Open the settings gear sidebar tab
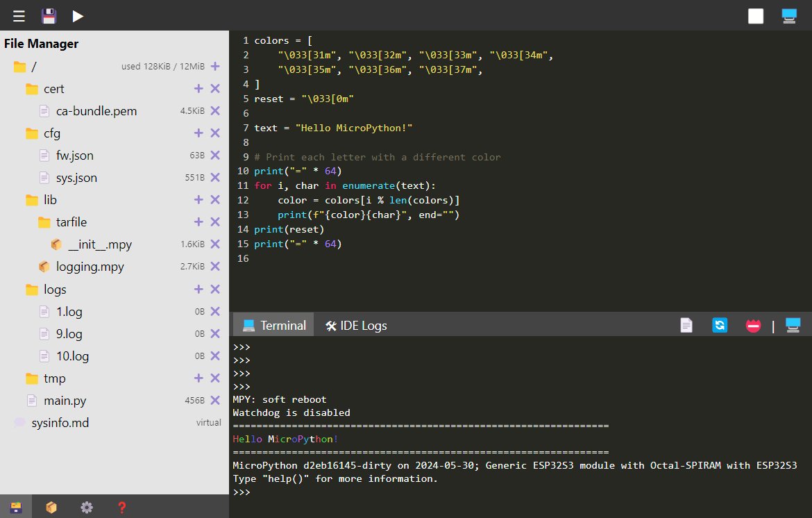Image resolution: width=812 pixels, height=518 pixels. [x=87, y=507]
